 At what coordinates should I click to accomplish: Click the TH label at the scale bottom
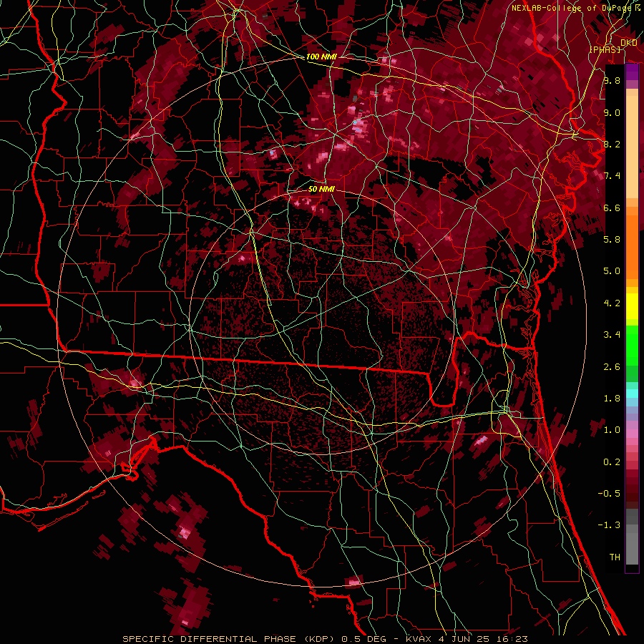coord(615,557)
